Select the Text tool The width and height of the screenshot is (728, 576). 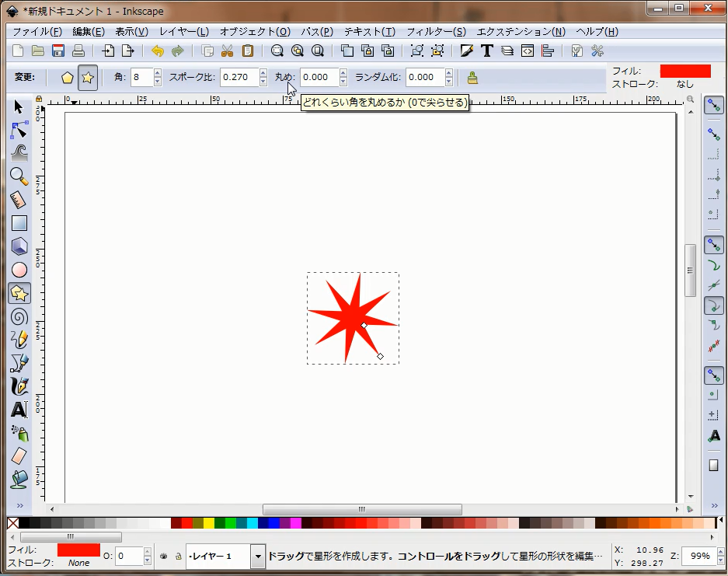19,410
